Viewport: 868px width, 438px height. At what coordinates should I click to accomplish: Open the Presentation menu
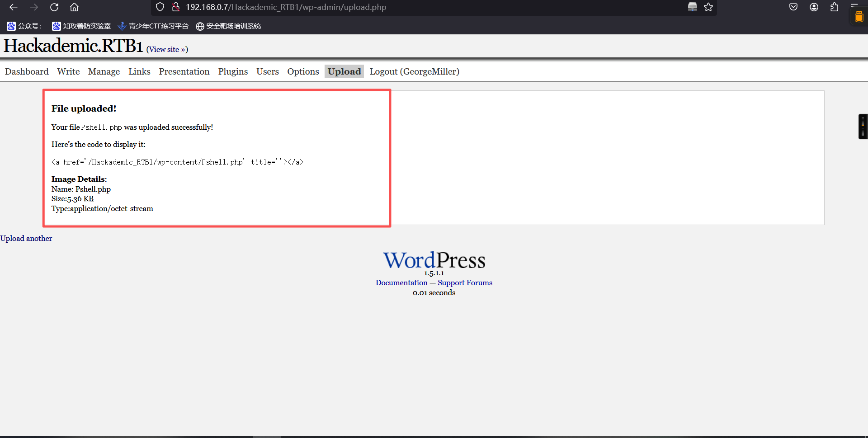tap(184, 71)
